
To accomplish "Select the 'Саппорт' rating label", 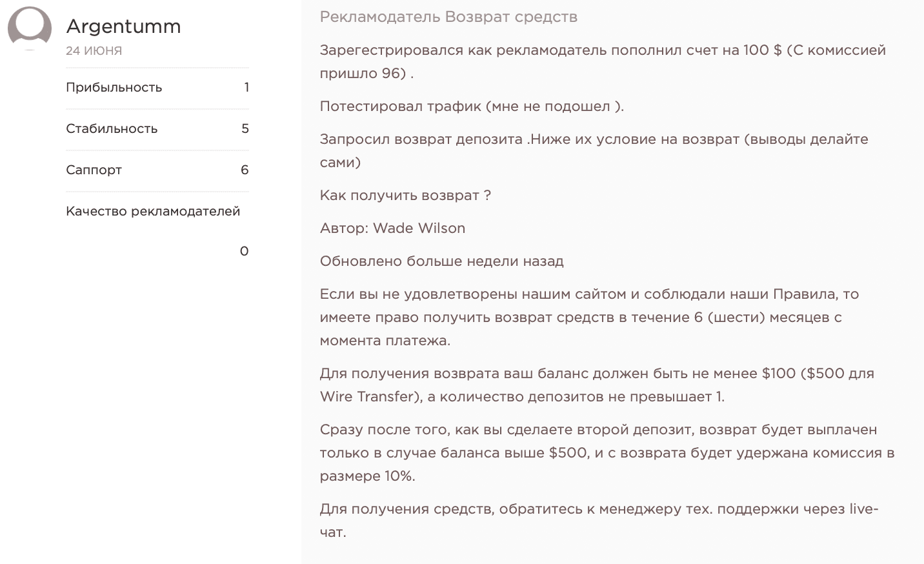I will pos(94,170).
